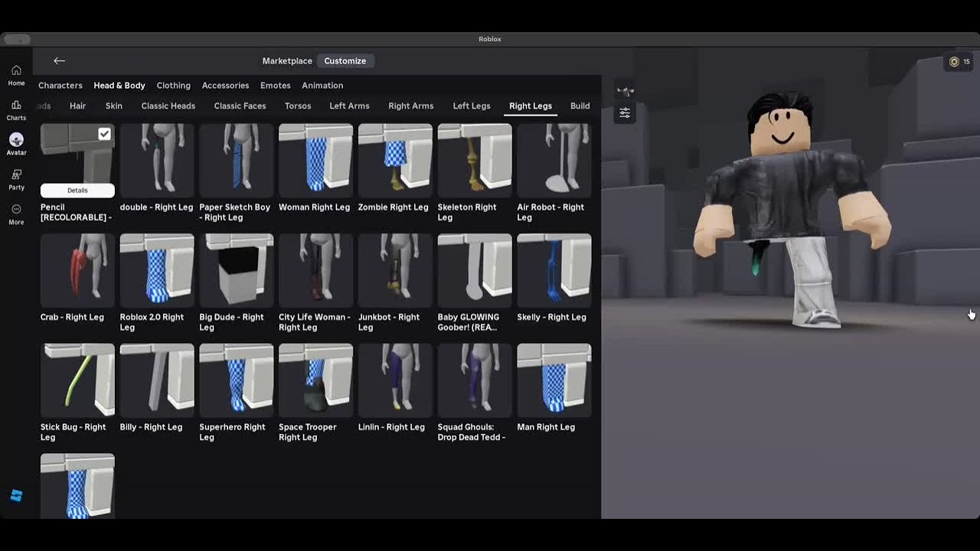
Task: Equip the double - Right Leg item
Action: tap(157, 161)
